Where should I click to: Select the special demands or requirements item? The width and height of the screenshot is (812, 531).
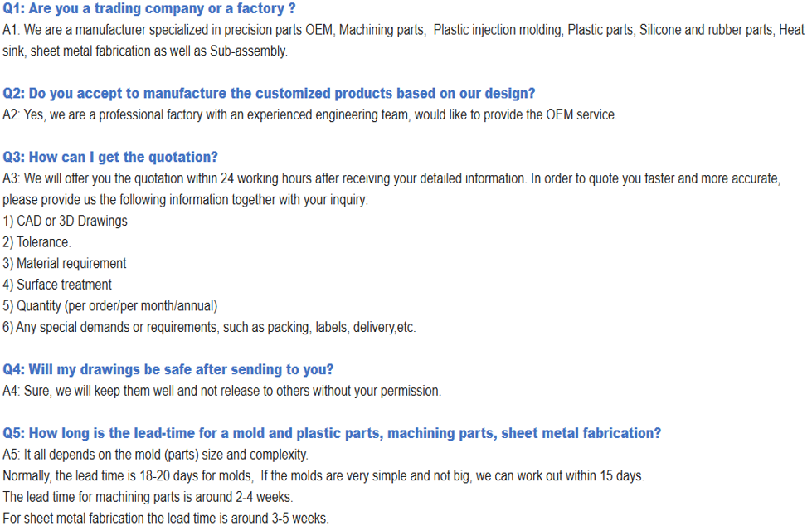pos(209,327)
